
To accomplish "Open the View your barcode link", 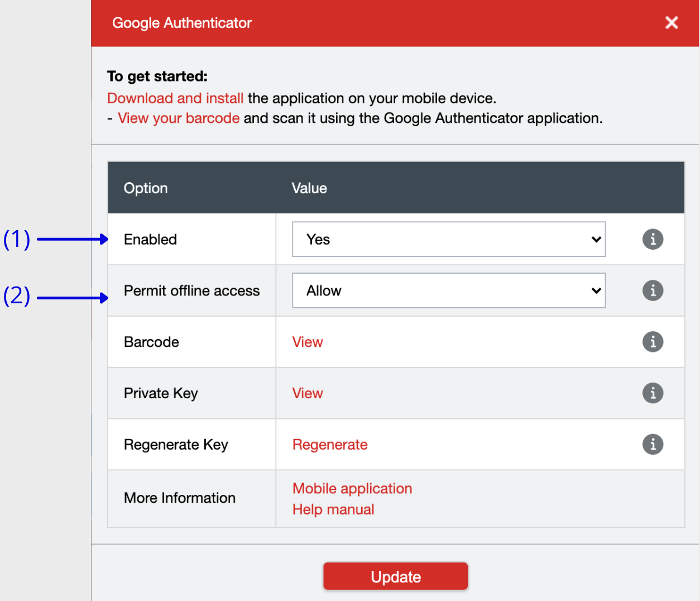I will pos(179,118).
